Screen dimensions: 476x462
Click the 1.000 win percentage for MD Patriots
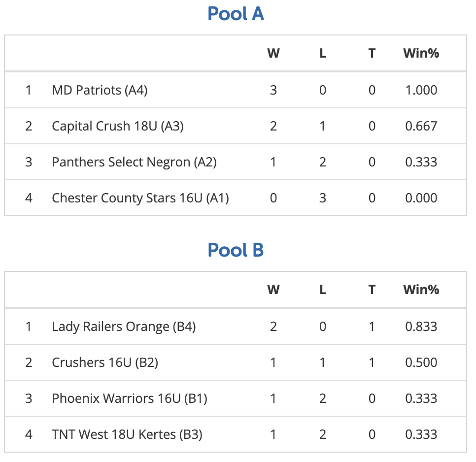coord(421,90)
